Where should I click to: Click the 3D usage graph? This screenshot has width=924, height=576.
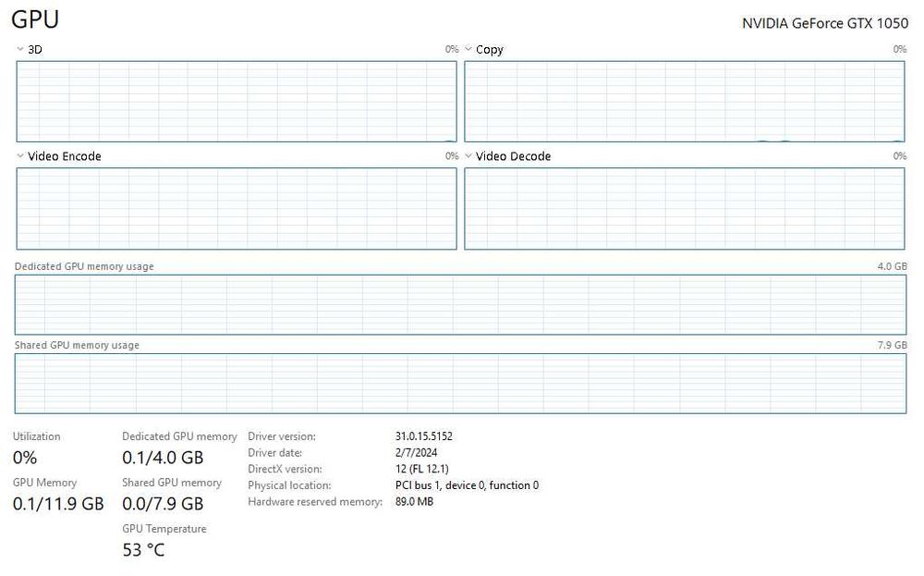click(x=237, y=102)
